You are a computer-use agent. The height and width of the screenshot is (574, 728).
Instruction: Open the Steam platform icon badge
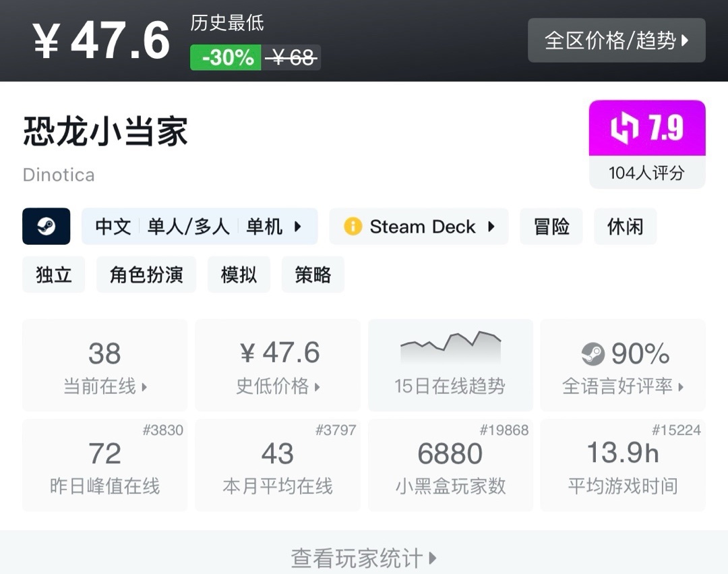tap(47, 226)
